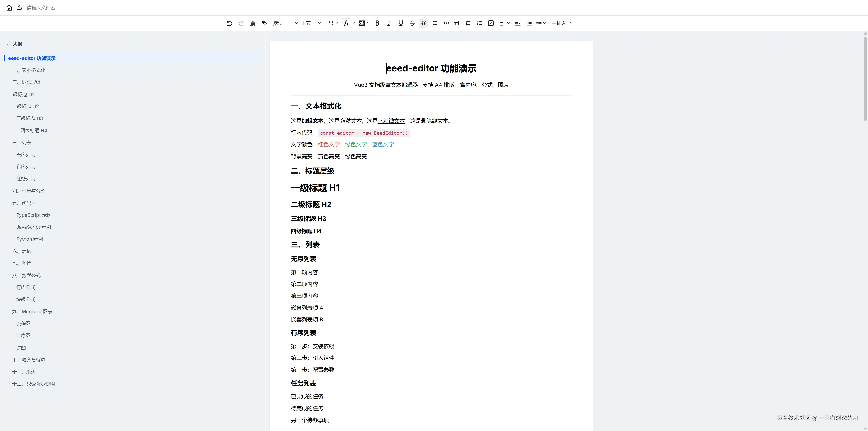This screenshot has height=431, width=868.
Task: Click the red 红色文字 text
Action: [x=329, y=144]
